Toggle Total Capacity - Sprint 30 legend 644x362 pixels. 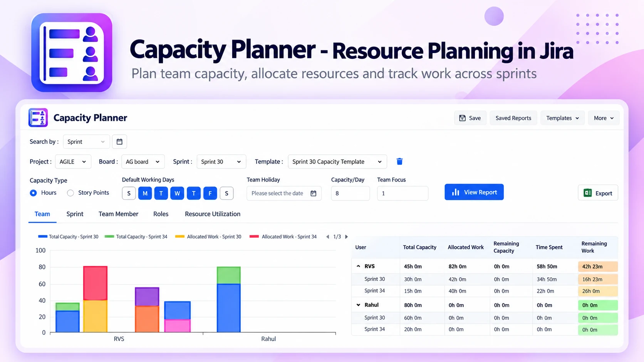coord(68,237)
